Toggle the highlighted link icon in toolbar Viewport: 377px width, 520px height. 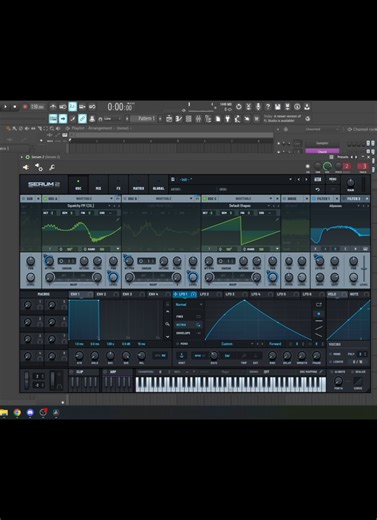coord(82,119)
